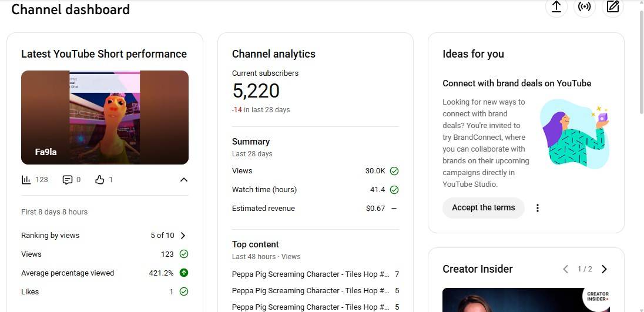Go to previous Creator Insider card

click(565, 269)
